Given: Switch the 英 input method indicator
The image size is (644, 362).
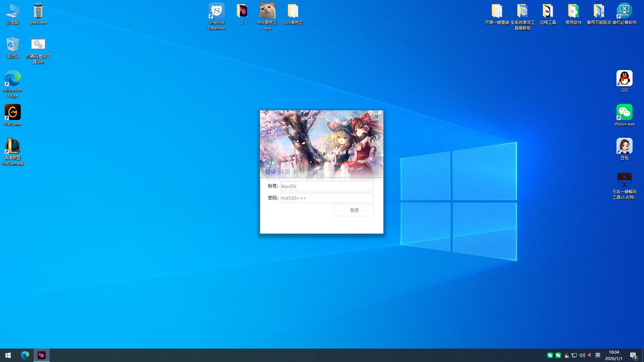Looking at the screenshot, I should tap(598, 355).
